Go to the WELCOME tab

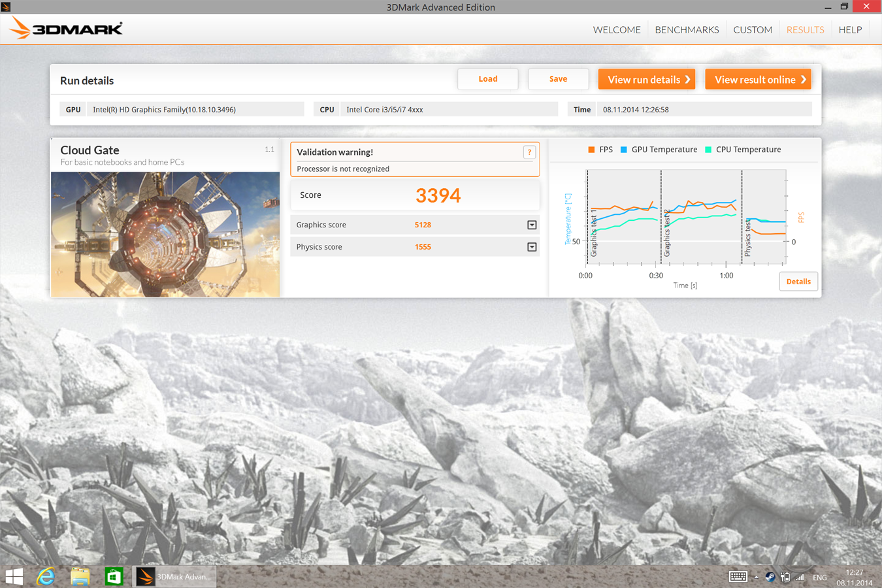point(617,29)
